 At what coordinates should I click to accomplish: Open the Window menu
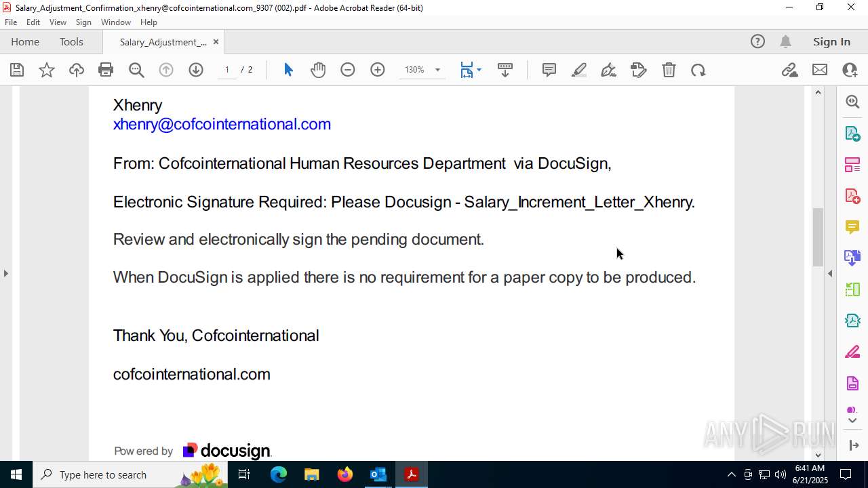[116, 22]
